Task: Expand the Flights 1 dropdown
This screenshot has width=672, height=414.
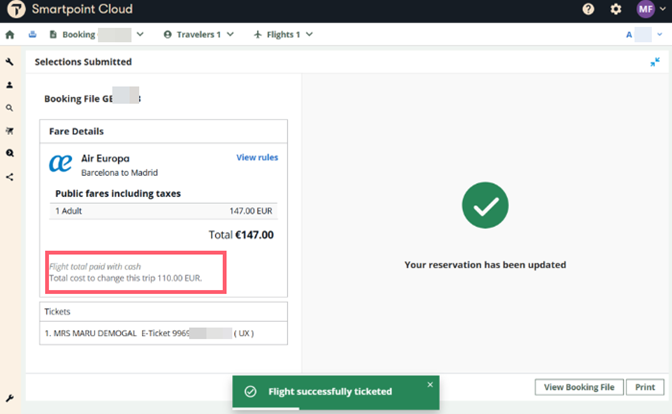Action: [308, 35]
